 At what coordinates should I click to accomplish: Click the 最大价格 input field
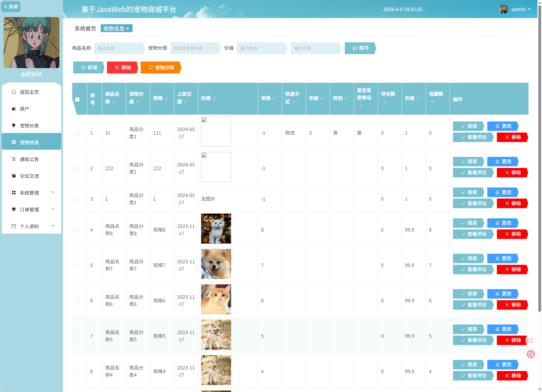click(316, 48)
